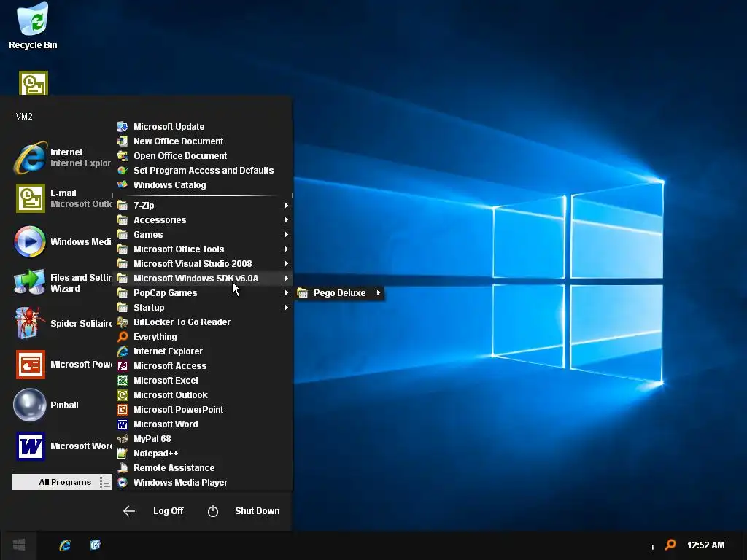The image size is (747, 560).
Task: Click the 12:52 AM taskbar clock
Action: pos(705,545)
